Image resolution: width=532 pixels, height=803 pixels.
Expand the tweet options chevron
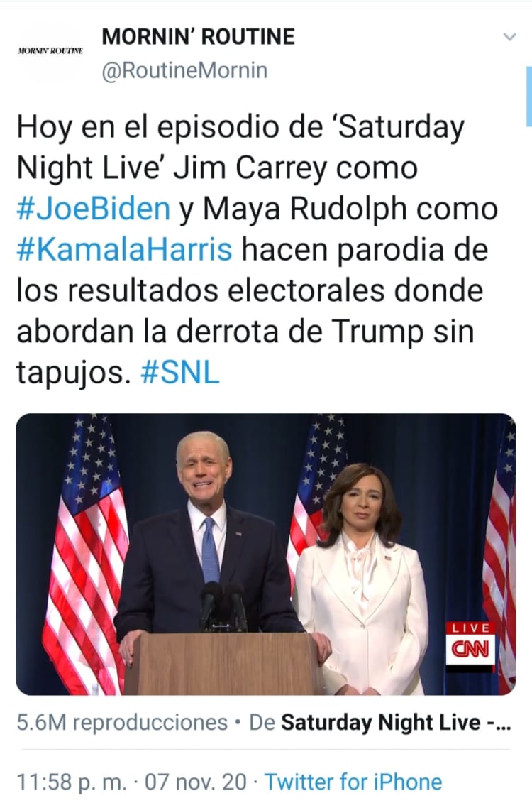coord(510,37)
